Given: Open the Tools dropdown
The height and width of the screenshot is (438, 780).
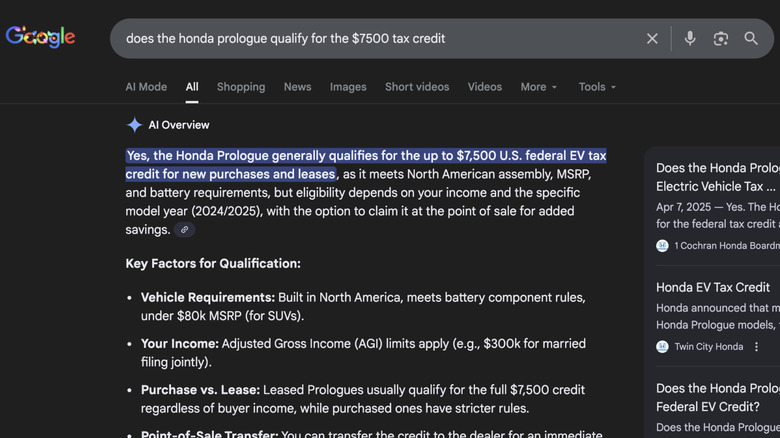Looking at the screenshot, I should coord(597,87).
